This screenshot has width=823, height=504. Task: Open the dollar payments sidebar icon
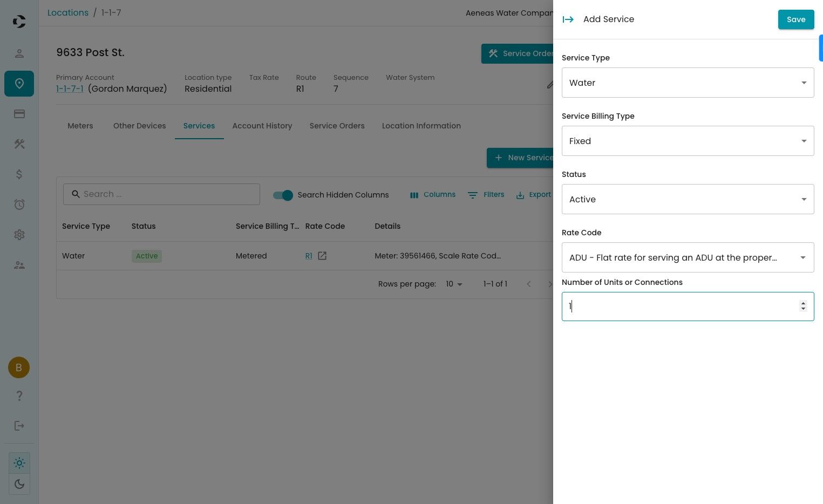coord(19,174)
